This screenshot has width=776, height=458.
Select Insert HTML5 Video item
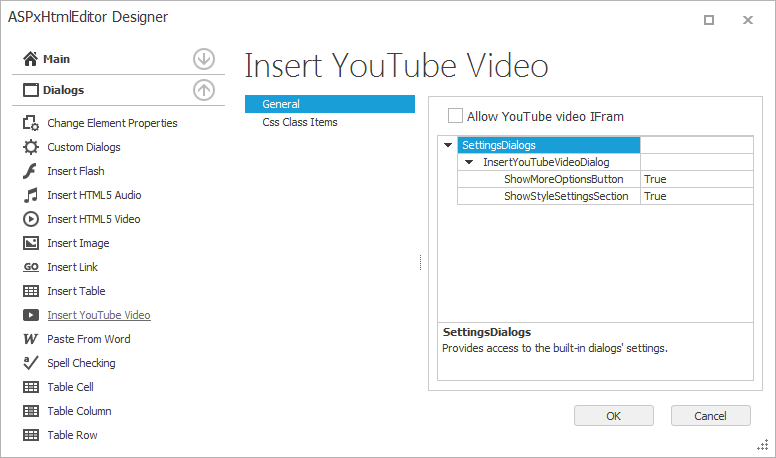(94, 219)
